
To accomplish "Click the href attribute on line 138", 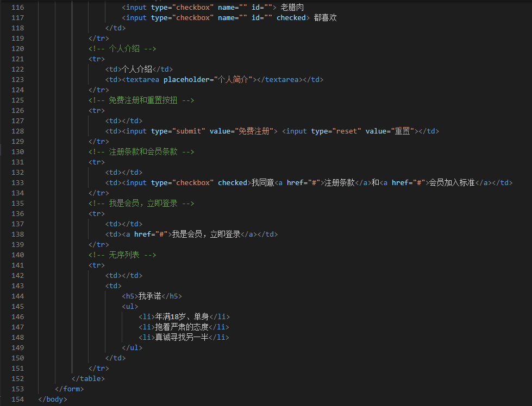I will 142,234.
